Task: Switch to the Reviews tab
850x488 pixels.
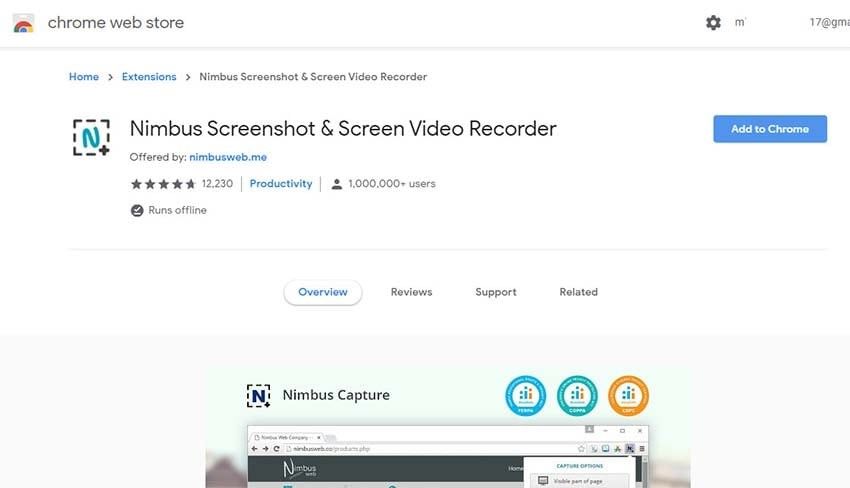Action: [411, 292]
